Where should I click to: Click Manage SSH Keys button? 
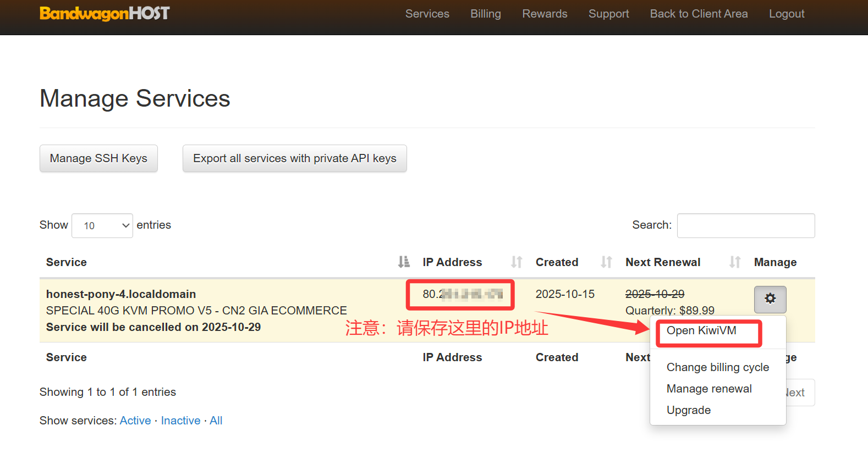coord(98,158)
